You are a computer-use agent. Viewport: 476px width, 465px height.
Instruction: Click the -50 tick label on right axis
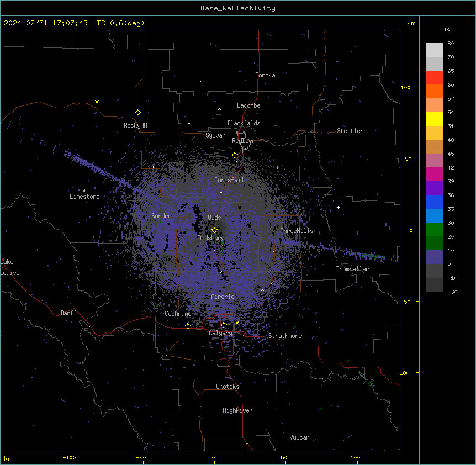pos(405,302)
